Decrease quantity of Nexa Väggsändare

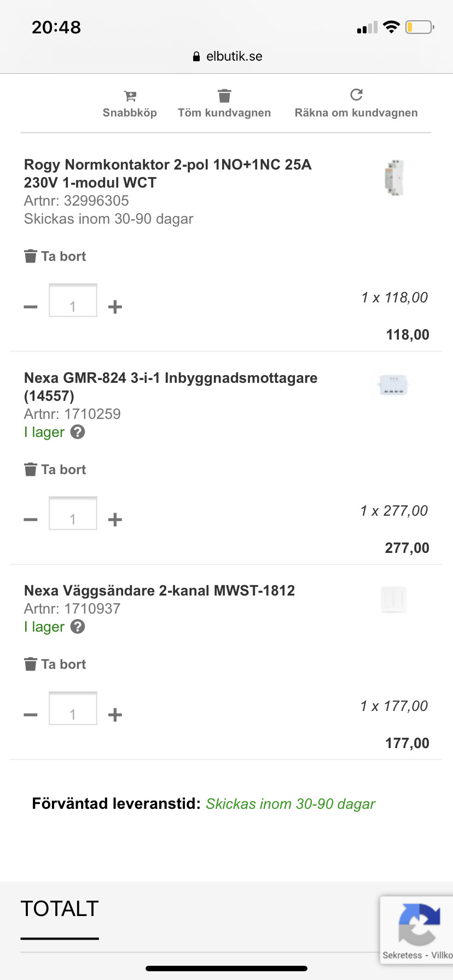(31, 715)
